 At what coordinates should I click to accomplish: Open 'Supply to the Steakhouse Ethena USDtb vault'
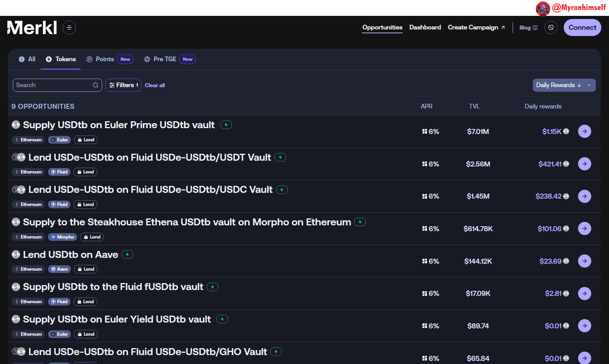pyautogui.click(x=187, y=222)
